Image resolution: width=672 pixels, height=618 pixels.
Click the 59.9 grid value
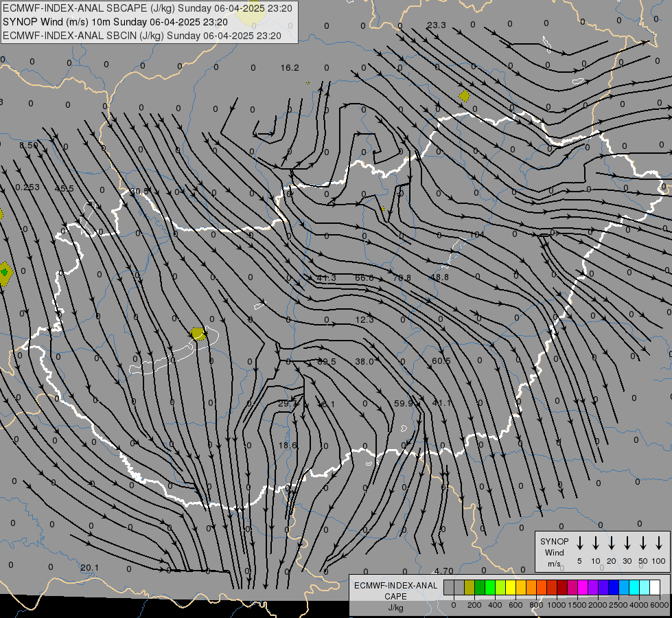(x=404, y=403)
